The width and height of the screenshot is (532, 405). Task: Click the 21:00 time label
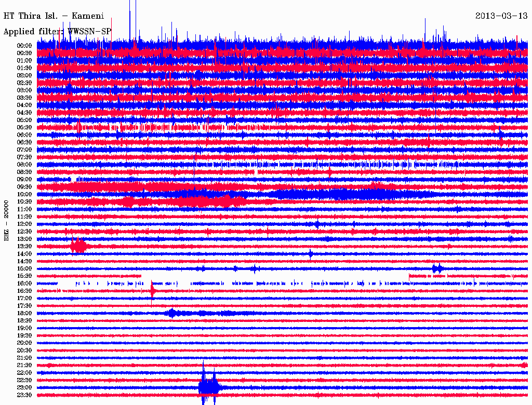[24, 358]
